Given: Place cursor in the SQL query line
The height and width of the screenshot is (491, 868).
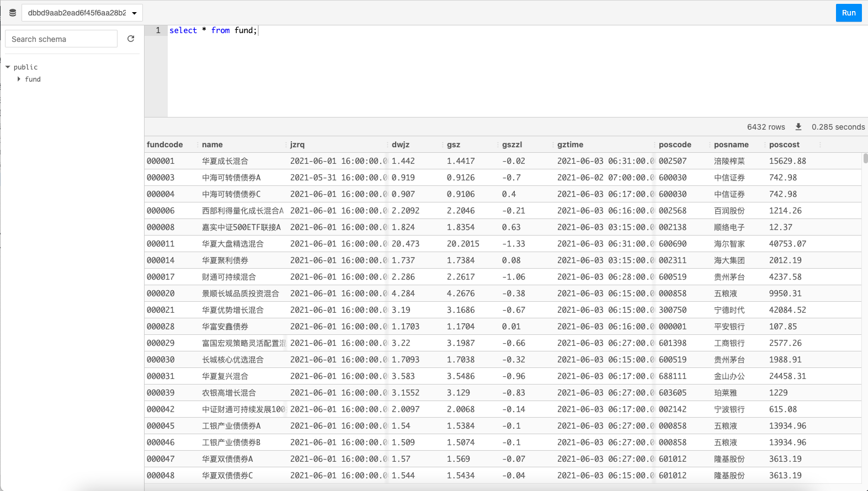Looking at the screenshot, I should point(213,30).
